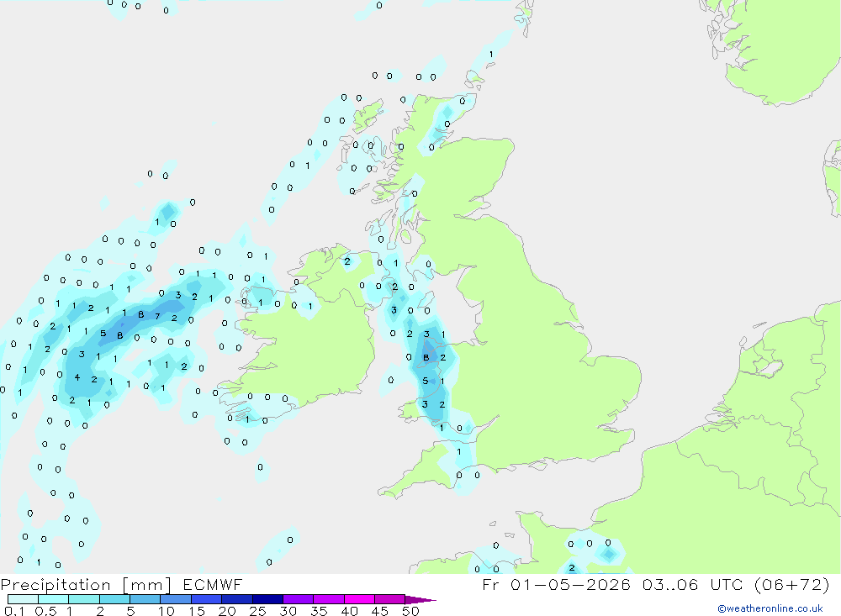Click the 20–25 mm legend color box

(236, 599)
